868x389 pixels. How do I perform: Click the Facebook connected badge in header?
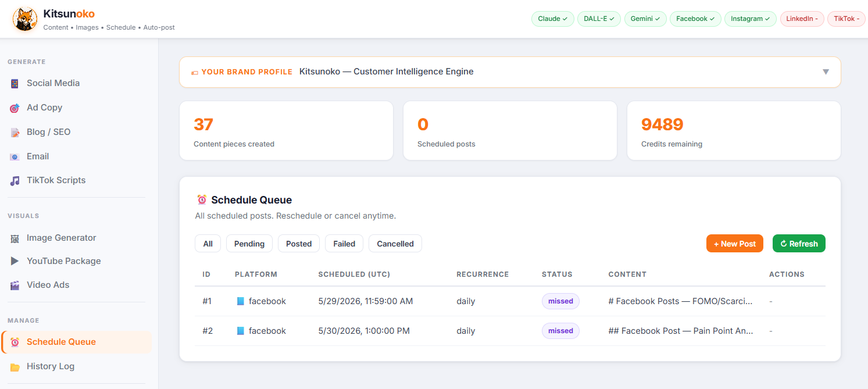tap(696, 19)
